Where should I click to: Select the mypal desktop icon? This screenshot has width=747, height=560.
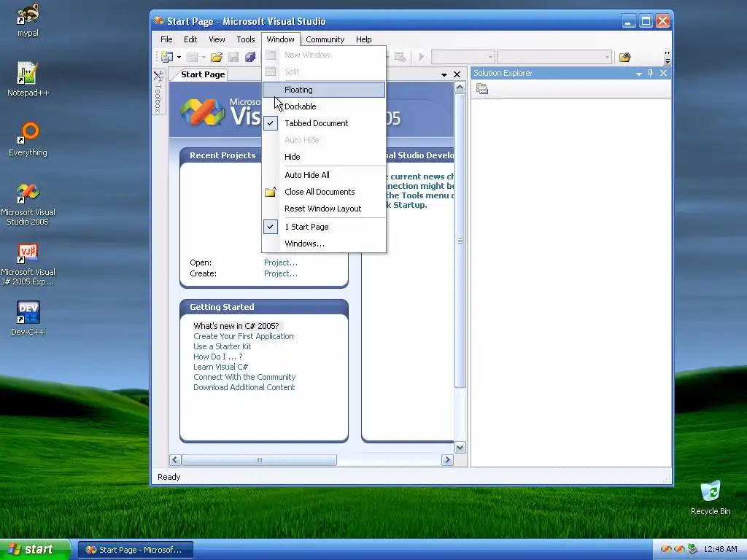28,20
